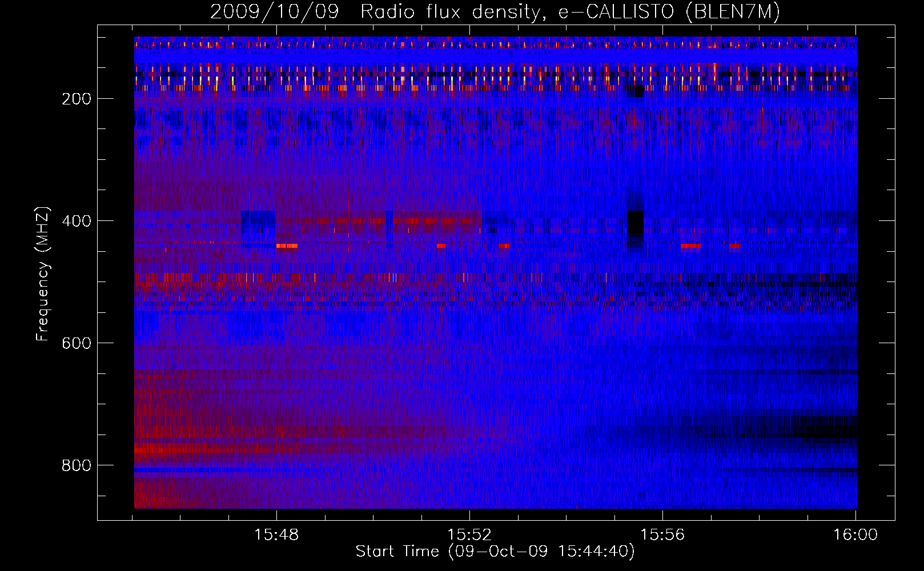Click the 16:00 time tick label
Viewport: 924px width, 571px height.
855,534
